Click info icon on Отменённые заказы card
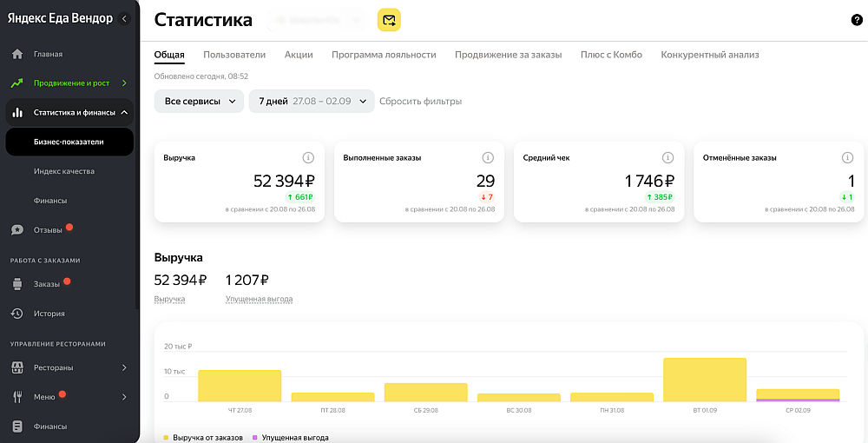The width and height of the screenshot is (868, 443). [847, 158]
